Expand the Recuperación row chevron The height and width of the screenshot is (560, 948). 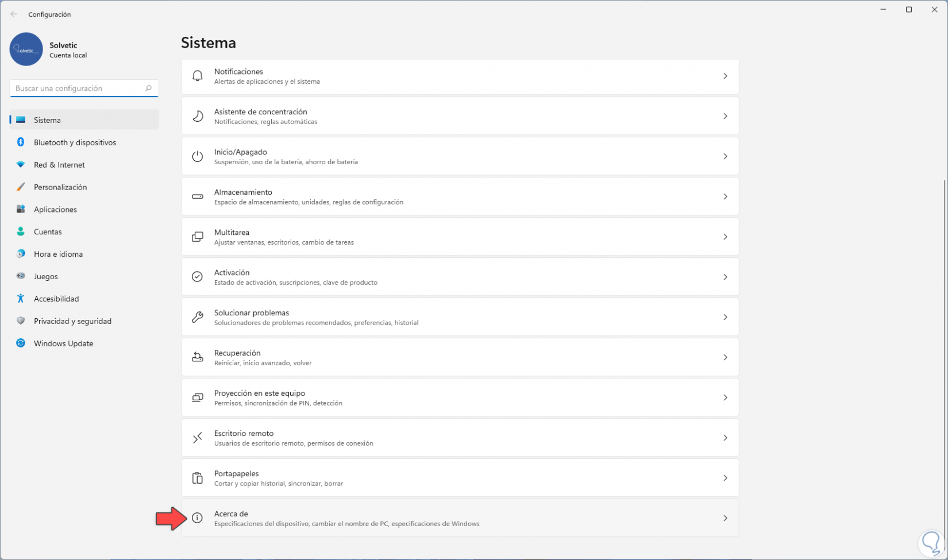coord(725,357)
